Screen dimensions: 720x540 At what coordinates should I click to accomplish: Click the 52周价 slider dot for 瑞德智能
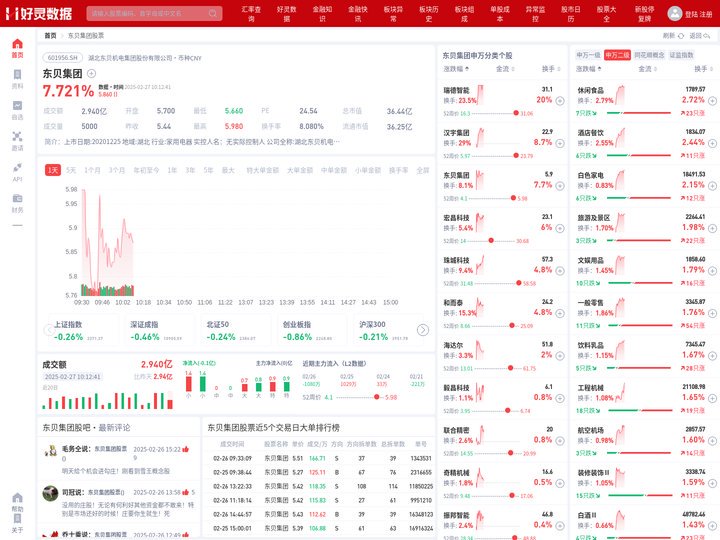coord(516,113)
